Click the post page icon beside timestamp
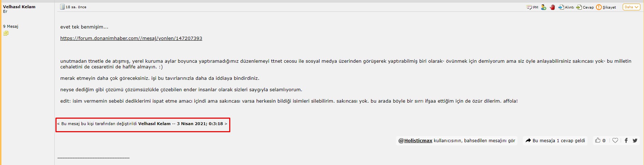Screen dimensions: 644x165 [63, 7]
